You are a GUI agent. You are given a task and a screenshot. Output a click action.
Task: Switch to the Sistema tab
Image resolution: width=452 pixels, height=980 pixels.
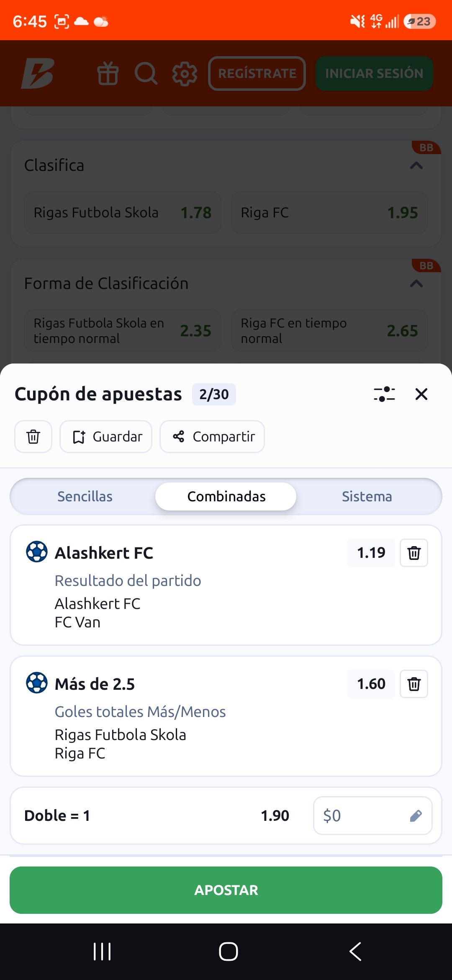coord(367,496)
